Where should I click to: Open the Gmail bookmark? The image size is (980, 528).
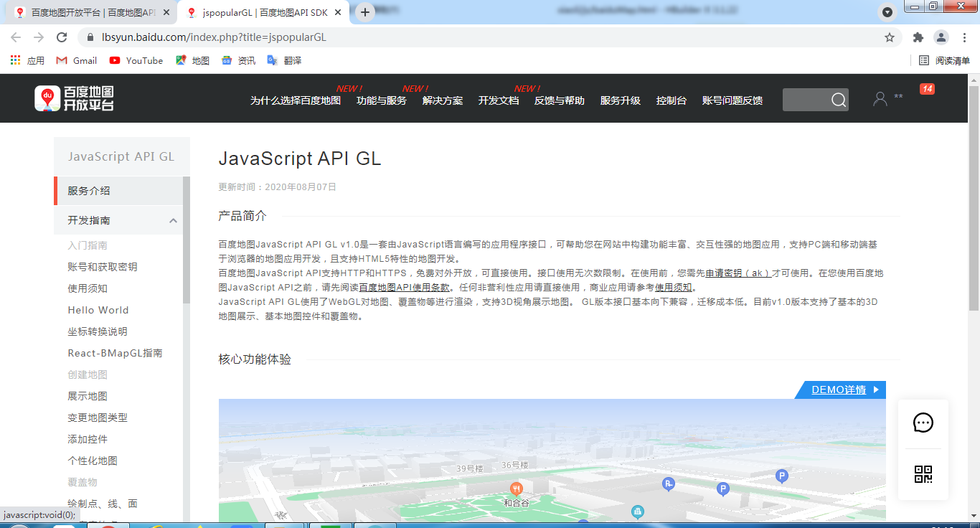point(76,61)
